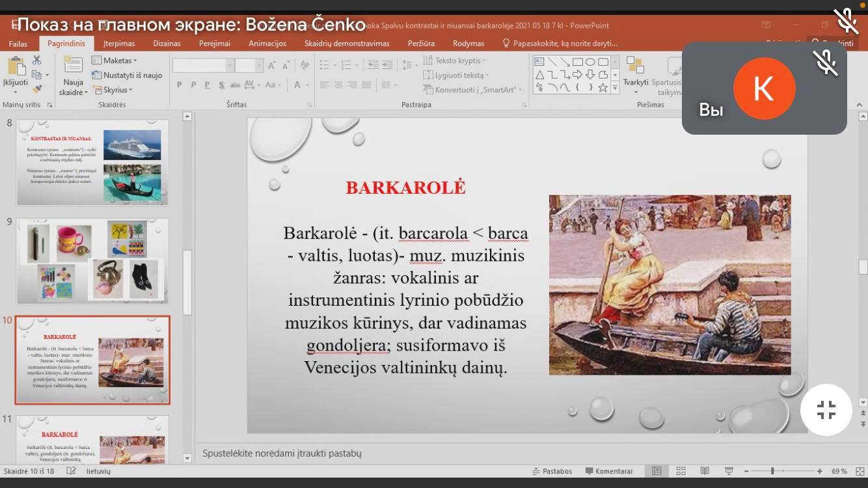The width and height of the screenshot is (868, 488).
Task: Switch to the Įterpimas tab
Action: [119, 44]
